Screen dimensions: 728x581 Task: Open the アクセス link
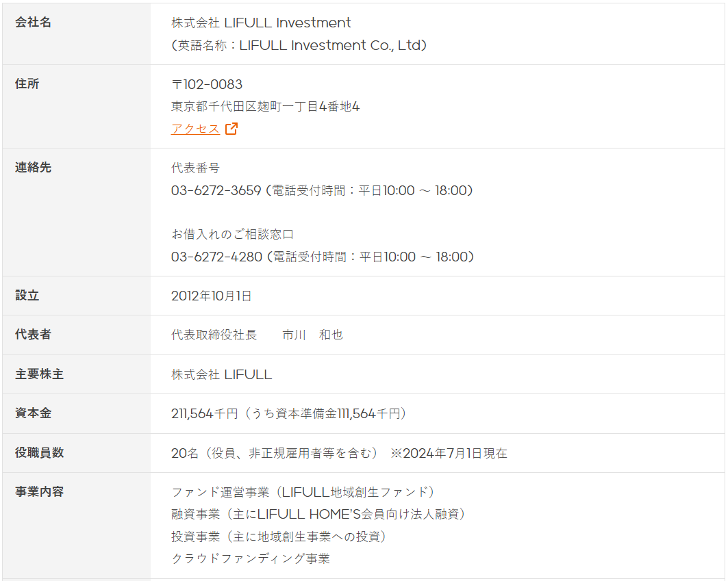point(195,129)
